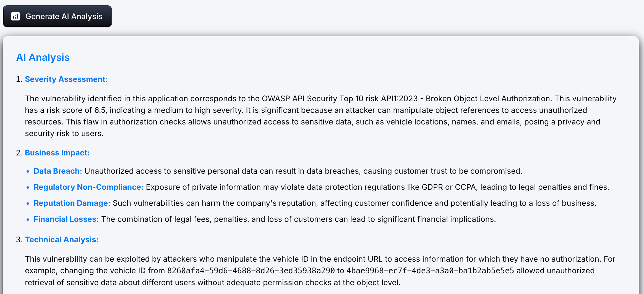Image resolution: width=644 pixels, height=294 pixels.
Task: Click the bullet point before Regulatory Non-Compliance
Action: pyautogui.click(x=28, y=188)
